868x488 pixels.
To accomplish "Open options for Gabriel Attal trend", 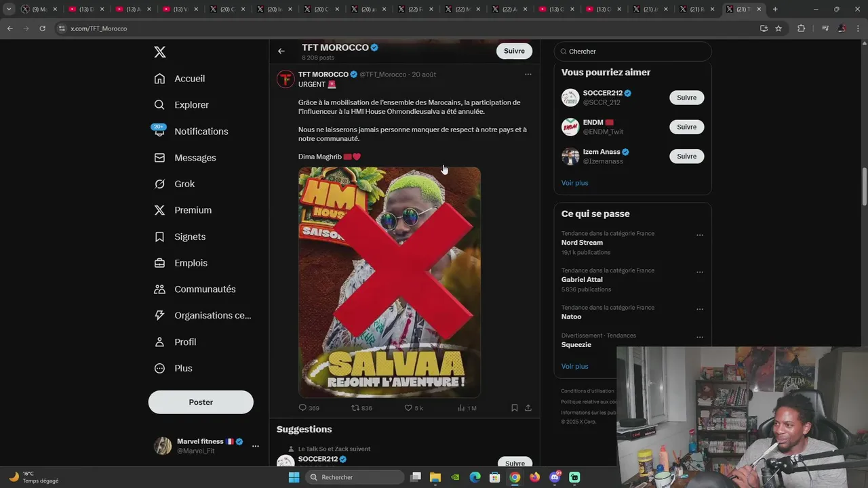I will point(700,272).
